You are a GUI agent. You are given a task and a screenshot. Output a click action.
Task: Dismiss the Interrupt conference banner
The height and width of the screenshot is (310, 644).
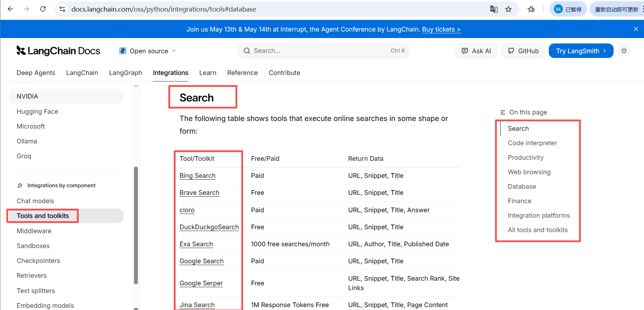coord(636,29)
